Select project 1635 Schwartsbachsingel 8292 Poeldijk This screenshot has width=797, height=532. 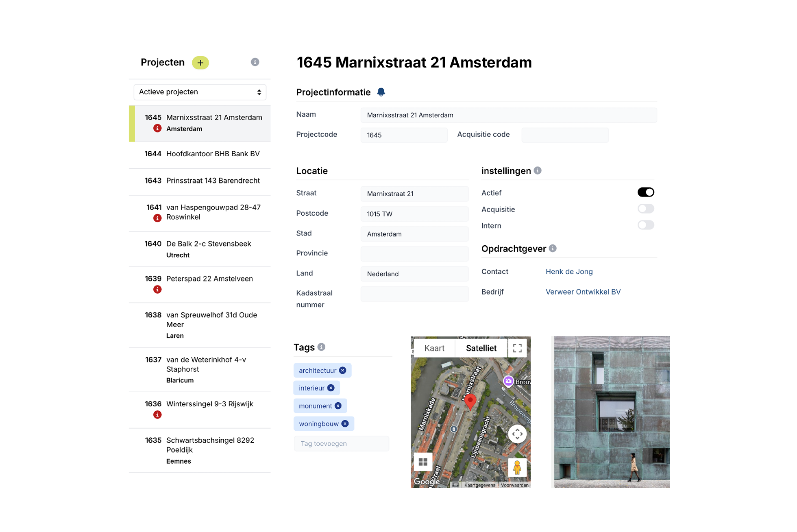click(x=200, y=450)
